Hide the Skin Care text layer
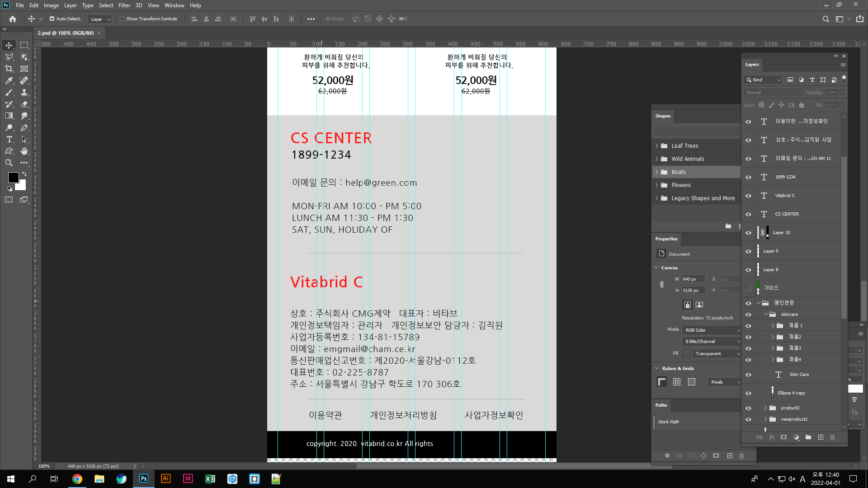This screenshot has width=868, height=488. pyautogui.click(x=748, y=375)
